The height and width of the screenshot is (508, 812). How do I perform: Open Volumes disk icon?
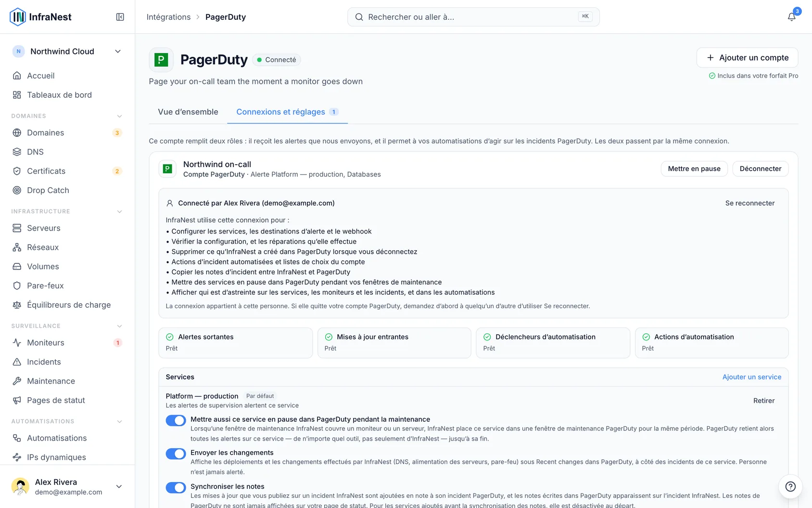pos(17,266)
